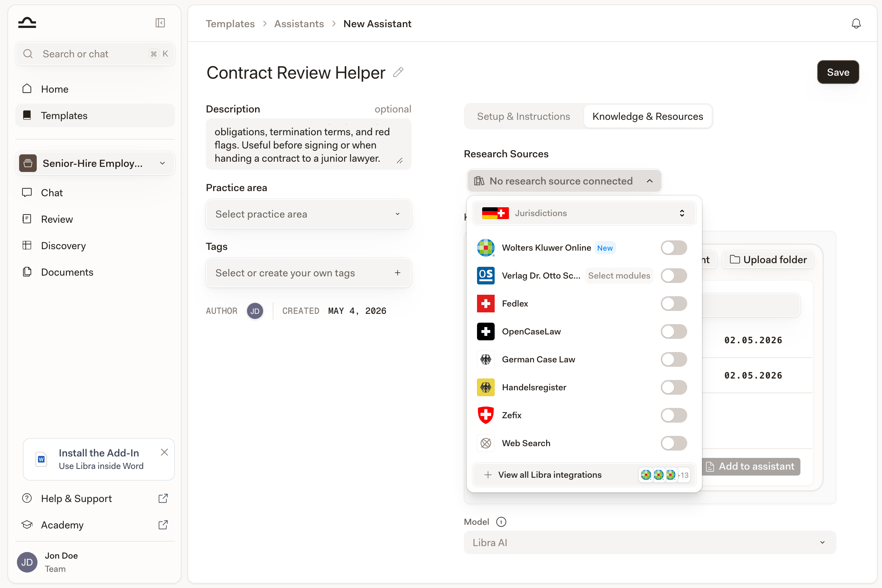Open Help & Support link

tap(95, 498)
